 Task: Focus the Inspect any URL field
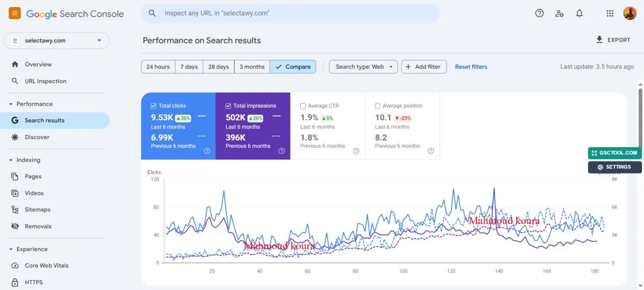coord(290,14)
